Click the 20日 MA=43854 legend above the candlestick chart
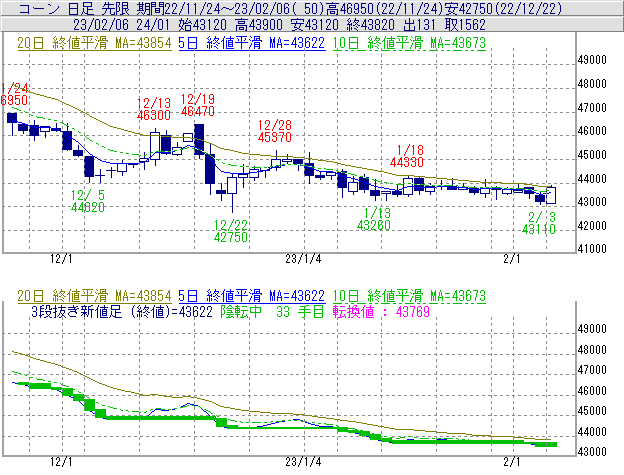This screenshot has height=475, width=624. point(94,43)
